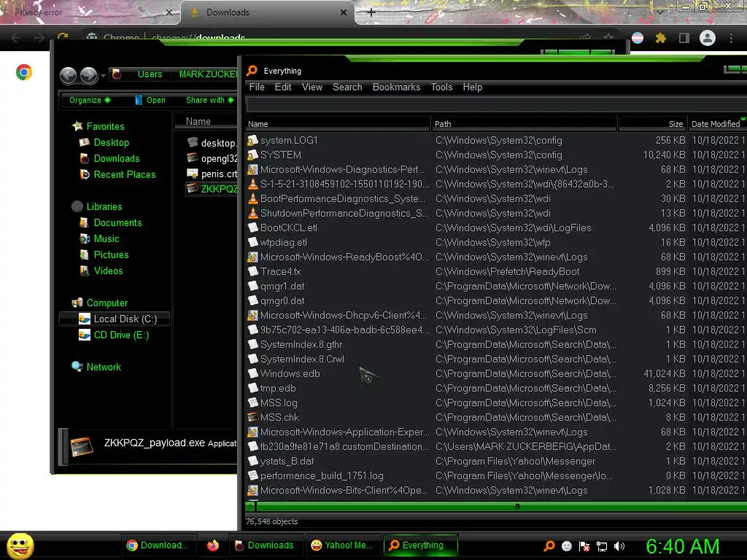
Task: Open the File menu in Everything
Action: point(256,87)
